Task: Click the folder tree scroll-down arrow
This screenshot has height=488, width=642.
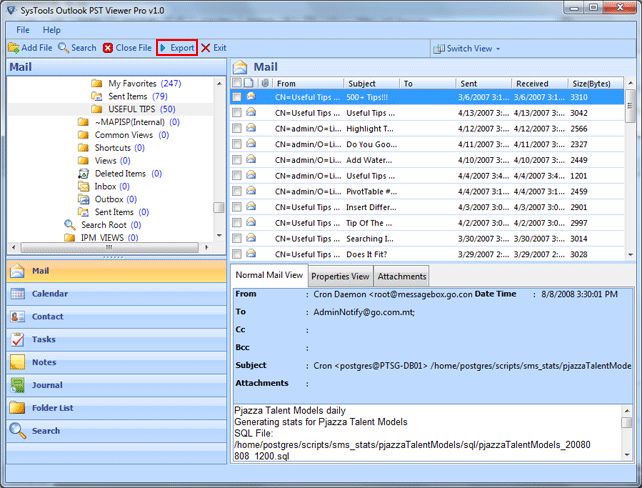Action: point(219,235)
